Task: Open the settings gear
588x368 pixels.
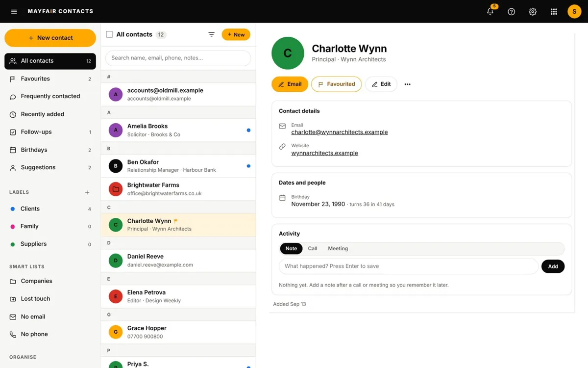Action: point(533,11)
